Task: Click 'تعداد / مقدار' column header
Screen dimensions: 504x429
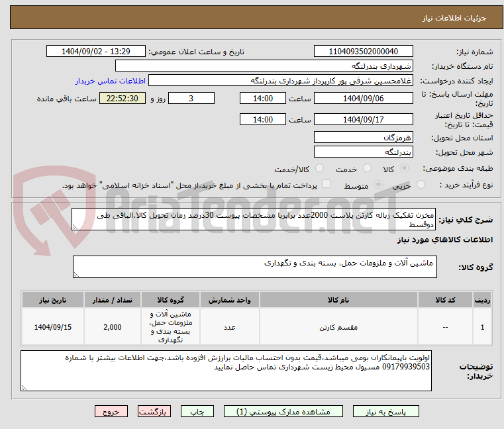Action: pos(112,300)
